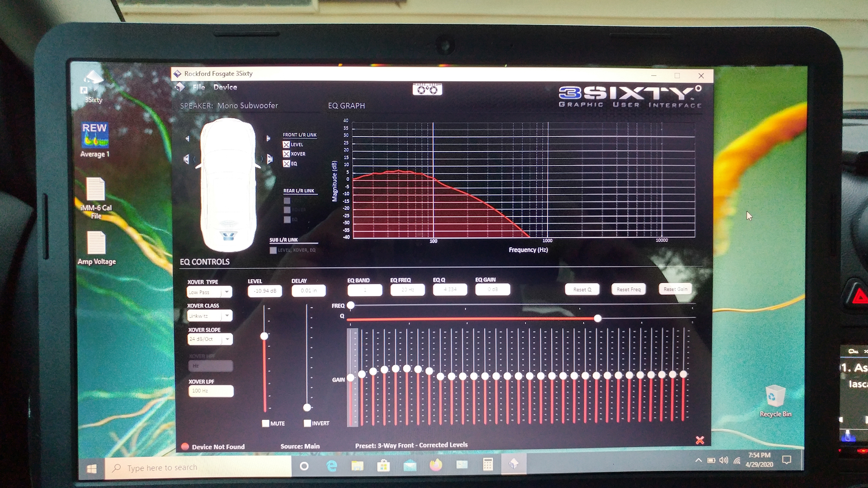
Task: Open the iMM-6 Cal File on desktop
Action: [96, 198]
